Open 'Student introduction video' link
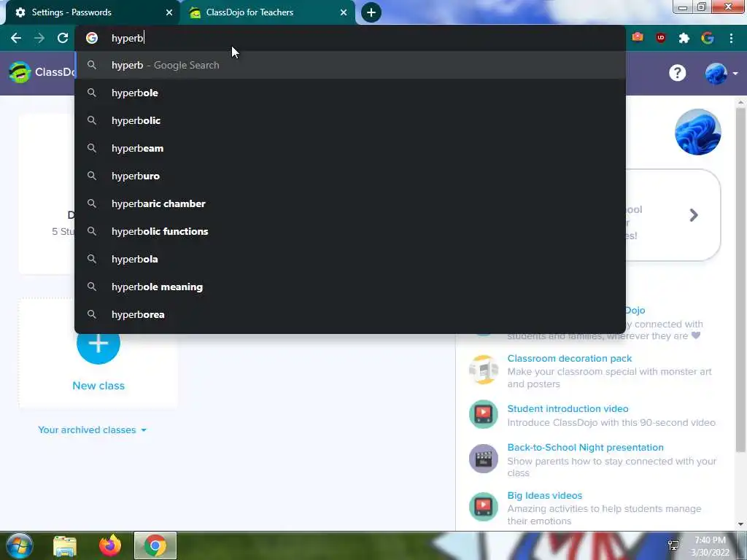The height and width of the screenshot is (560, 747). 568,408
